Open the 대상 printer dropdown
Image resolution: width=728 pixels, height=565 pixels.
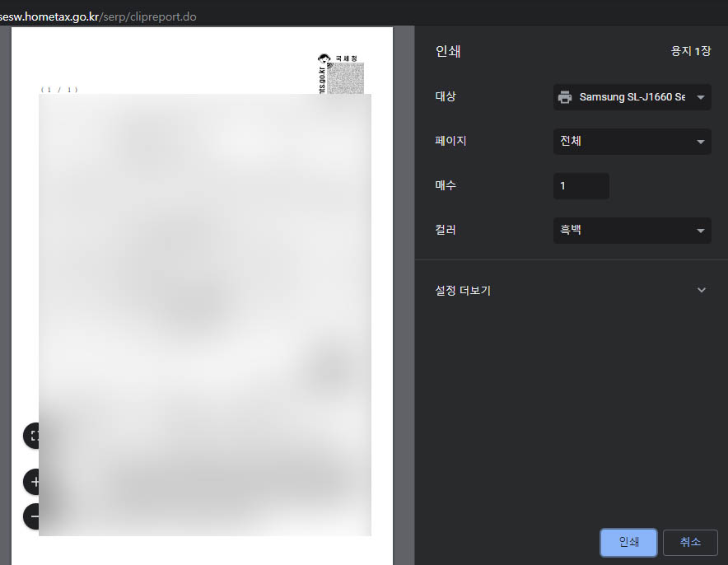click(x=632, y=97)
